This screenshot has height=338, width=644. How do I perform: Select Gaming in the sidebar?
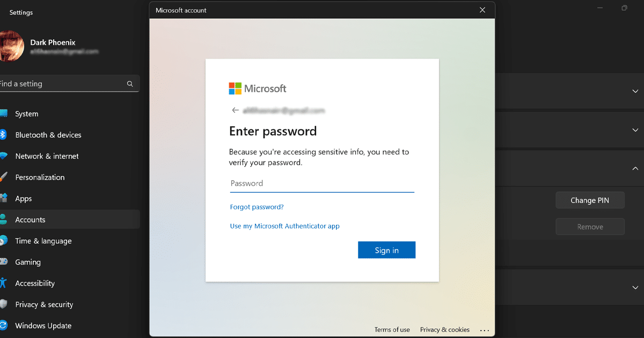point(28,262)
